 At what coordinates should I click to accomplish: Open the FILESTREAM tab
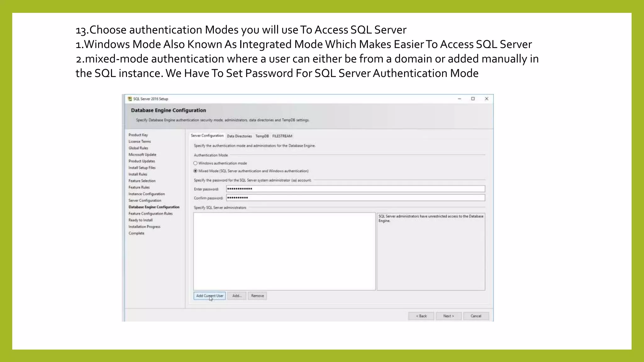[x=282, y=136]
